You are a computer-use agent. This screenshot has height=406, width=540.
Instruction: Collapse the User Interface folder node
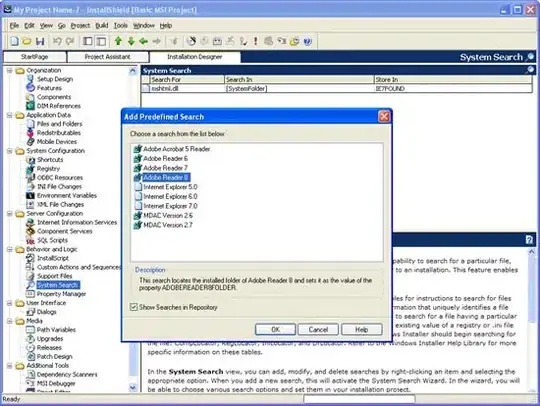tap(10, 303)
